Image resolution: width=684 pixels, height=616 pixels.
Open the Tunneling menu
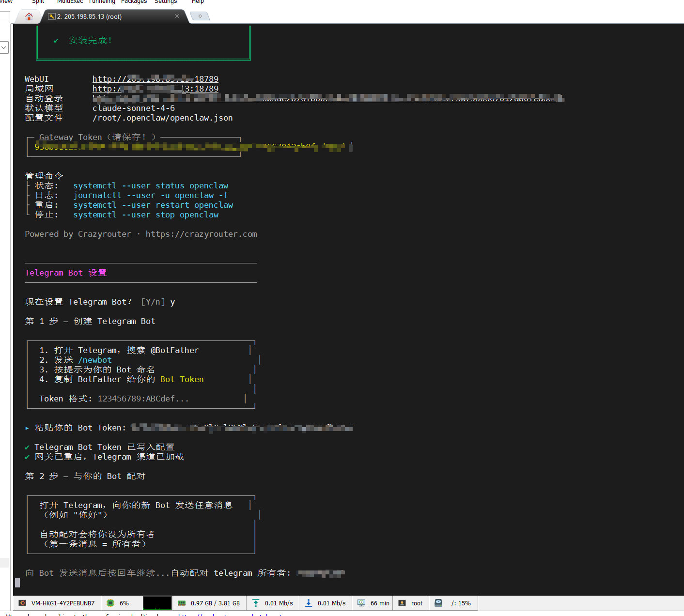(102, 1)
